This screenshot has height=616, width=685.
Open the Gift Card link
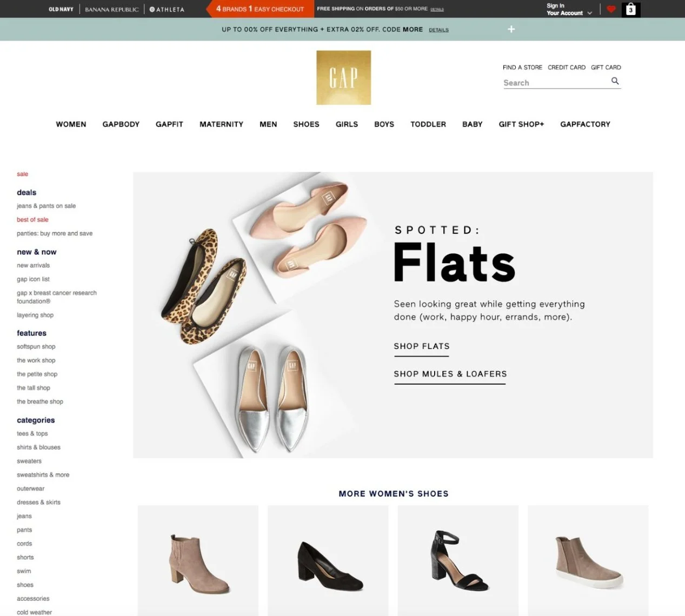[606, 68]
